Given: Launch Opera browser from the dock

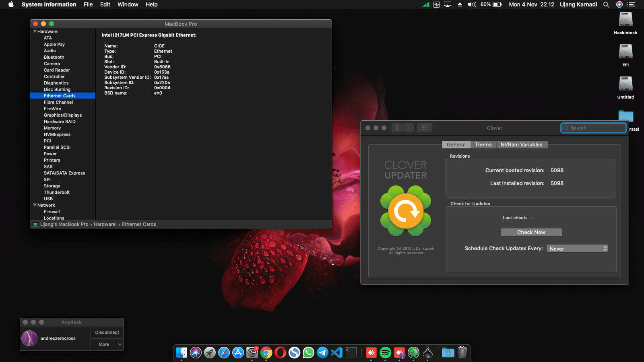Looking at the screenshot, I should pyautogui.click(x=280, y=353).
